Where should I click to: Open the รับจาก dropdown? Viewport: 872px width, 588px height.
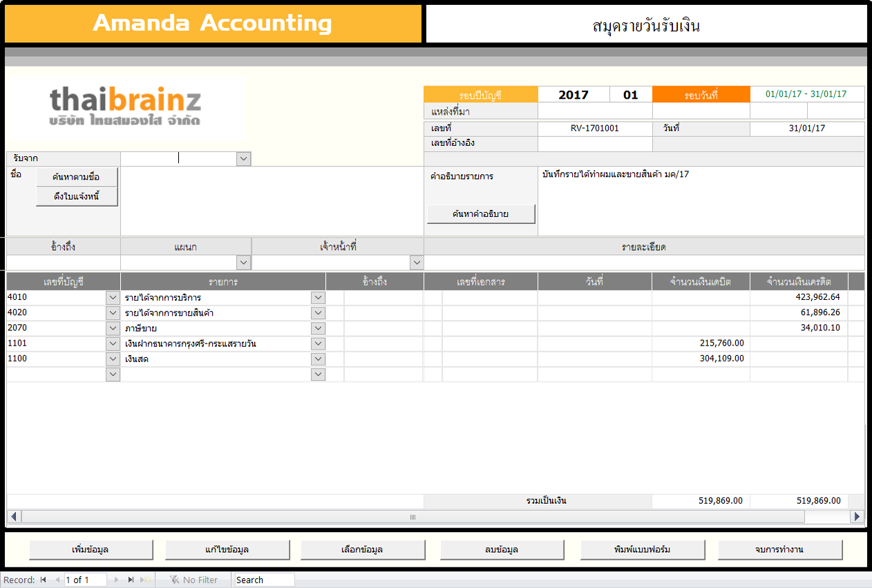[x=244, y=159]
